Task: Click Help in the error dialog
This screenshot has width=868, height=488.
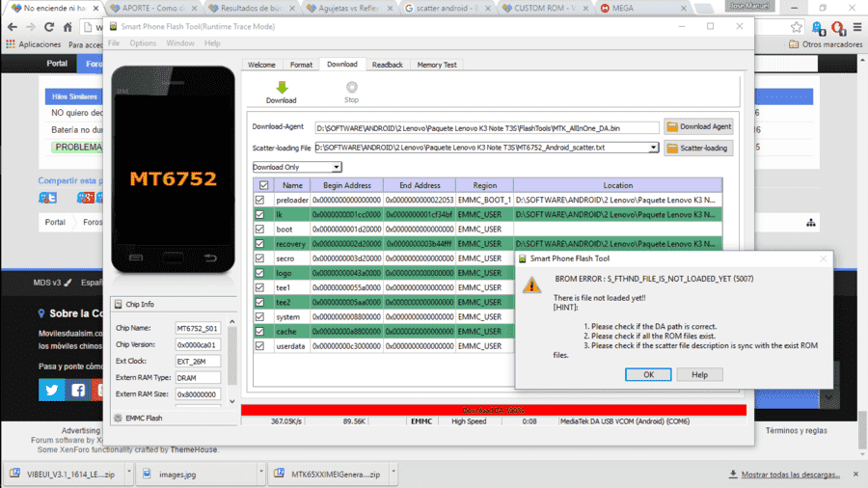Action: click(700, 374)
